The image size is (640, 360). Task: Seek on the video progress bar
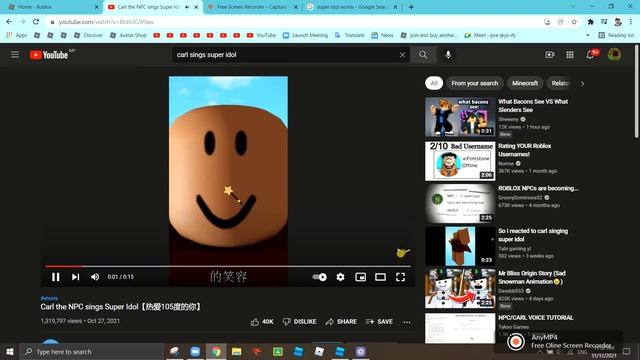tap(228, 266)
